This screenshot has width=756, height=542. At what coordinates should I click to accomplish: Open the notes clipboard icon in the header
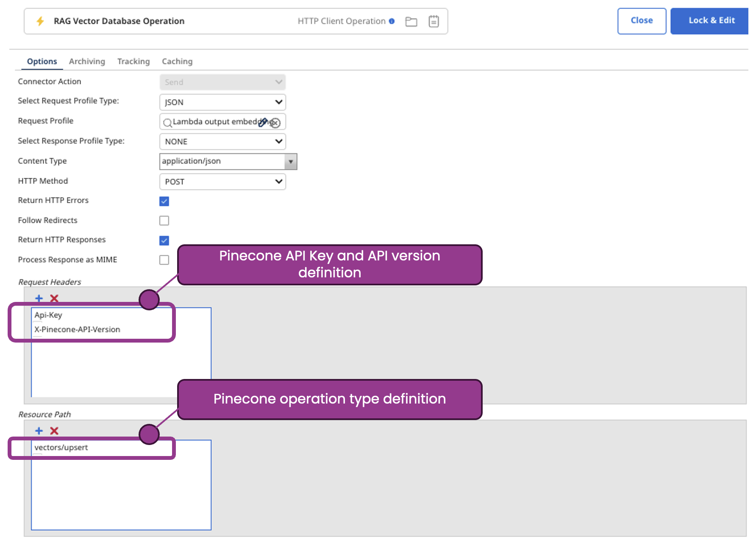click(434, 21)
